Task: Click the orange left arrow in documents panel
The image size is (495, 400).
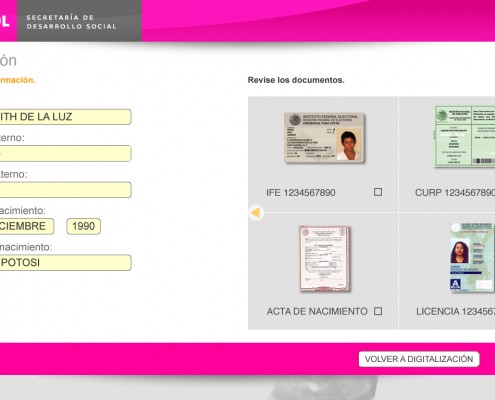Action: (x=256, y=213)
